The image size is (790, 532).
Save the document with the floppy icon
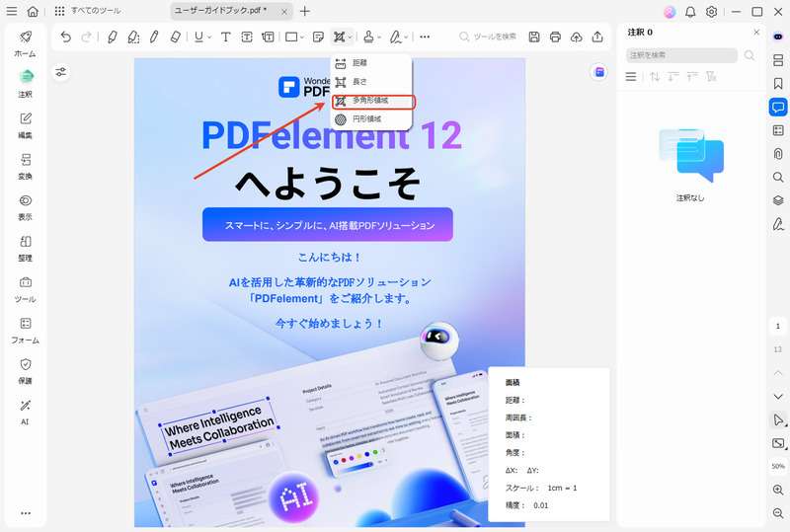pos(534,37)
